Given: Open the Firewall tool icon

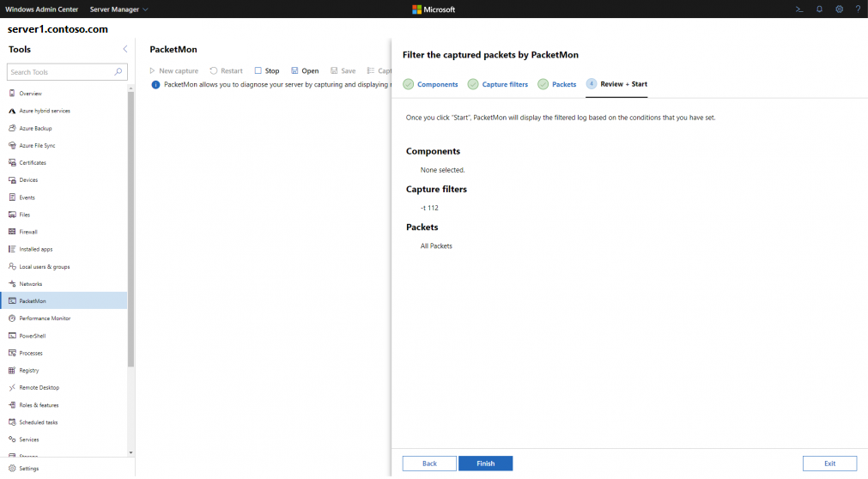Looking at the screenshot, I should [12, 232].
